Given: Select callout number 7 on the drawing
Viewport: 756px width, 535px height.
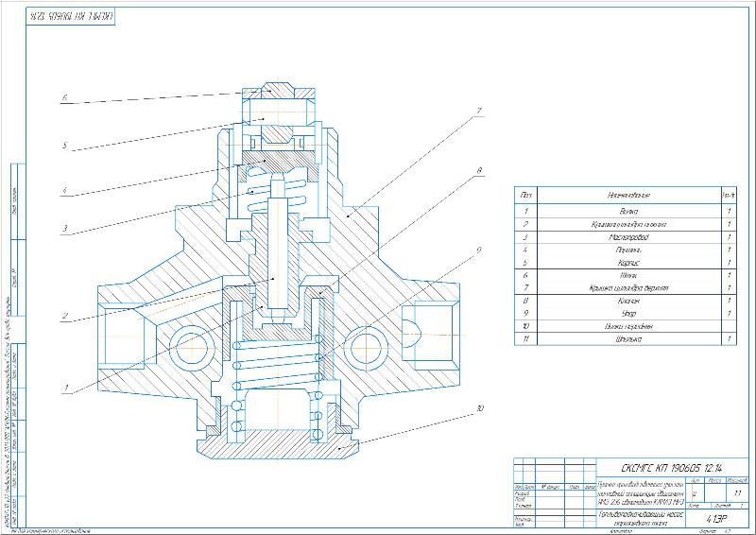Looking at the screenshot, I should pyautogui.click(x=479, y=111).
